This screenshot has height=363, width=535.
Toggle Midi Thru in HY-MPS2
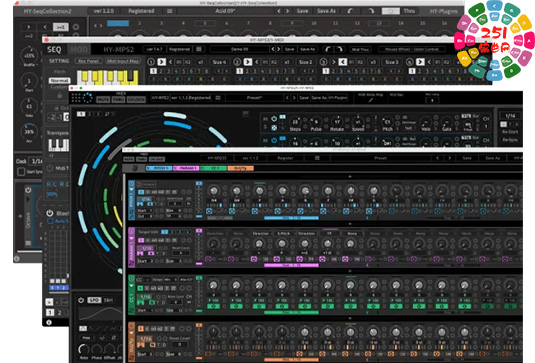[x=360, y=49]
